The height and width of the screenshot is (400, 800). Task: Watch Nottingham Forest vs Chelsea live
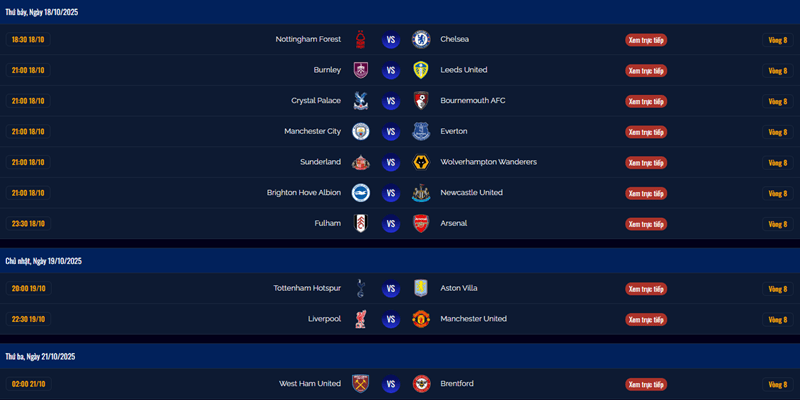coord(646,40)
